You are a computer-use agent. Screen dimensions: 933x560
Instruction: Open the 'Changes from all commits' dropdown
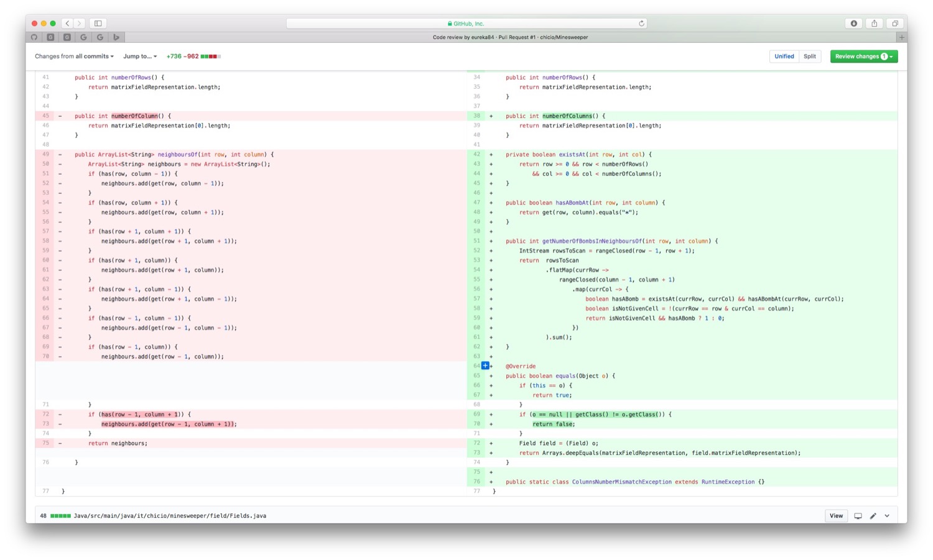pyautogui.click(x=74, y=57)
